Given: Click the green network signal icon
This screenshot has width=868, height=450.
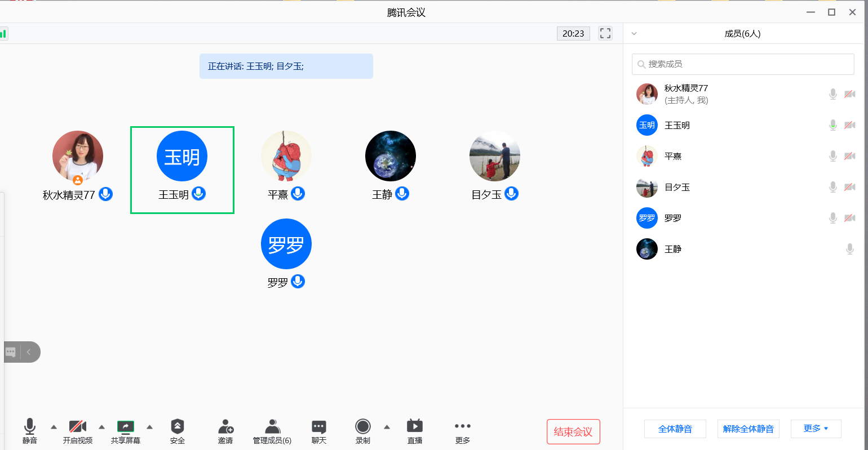Looking at the screenshot, I should (3, 33).
